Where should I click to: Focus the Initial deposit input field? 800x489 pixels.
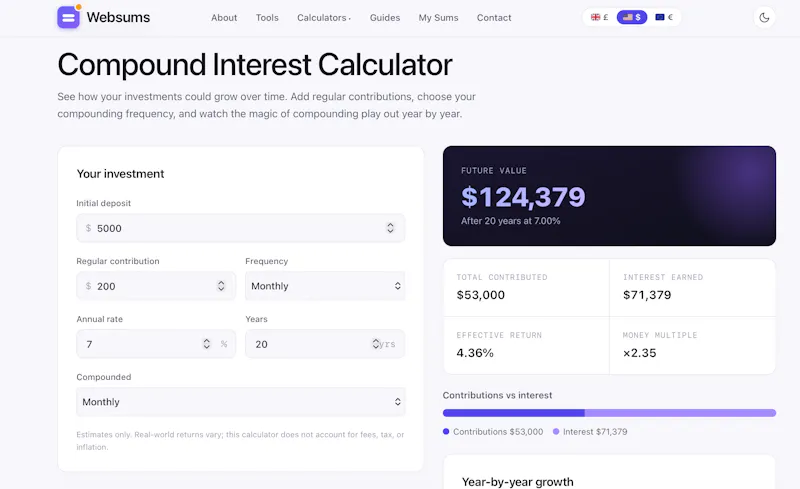coord(241,228)
